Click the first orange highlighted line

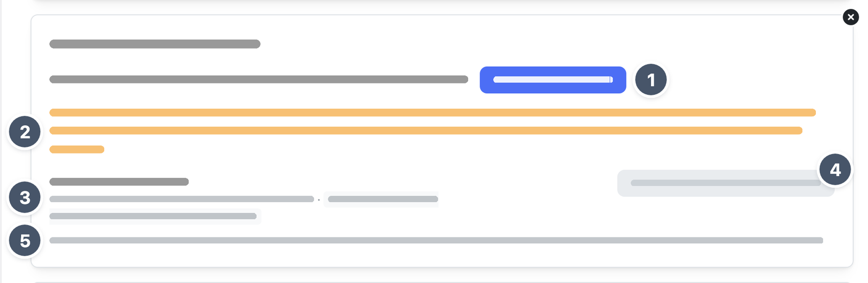click(x=432, y=113)
